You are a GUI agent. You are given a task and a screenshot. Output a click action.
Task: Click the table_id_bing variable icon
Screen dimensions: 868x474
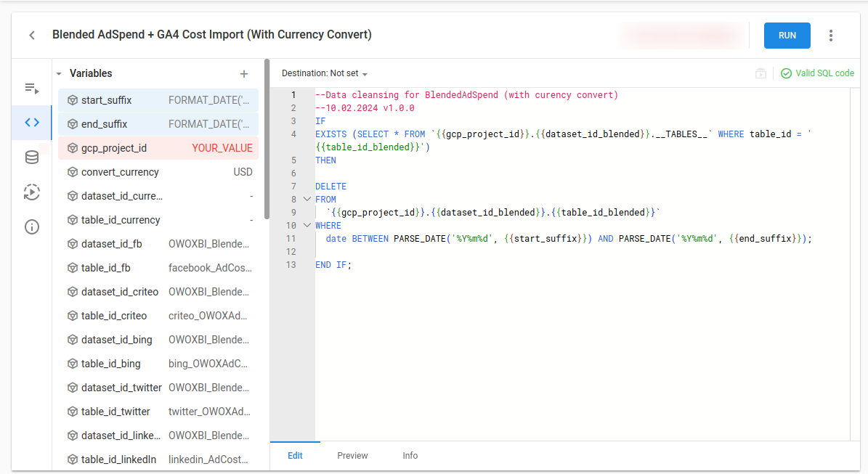[x=73, y=364]
